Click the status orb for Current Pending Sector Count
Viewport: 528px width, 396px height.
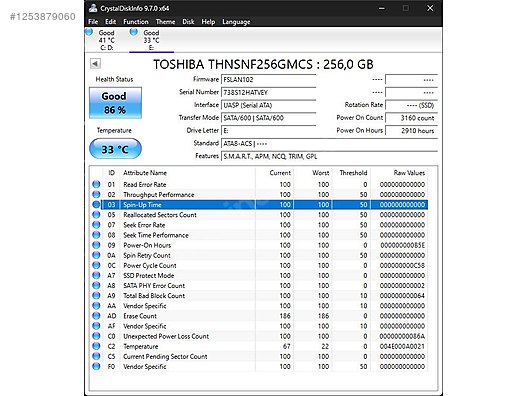click(96, 356)
